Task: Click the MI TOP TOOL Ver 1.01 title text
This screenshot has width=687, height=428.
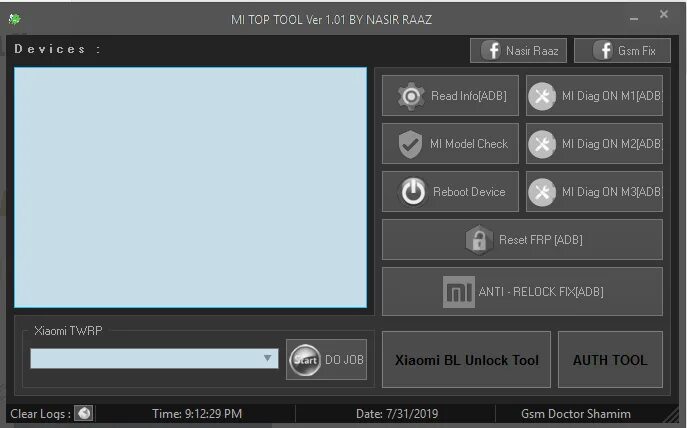Action: point(331,20)
